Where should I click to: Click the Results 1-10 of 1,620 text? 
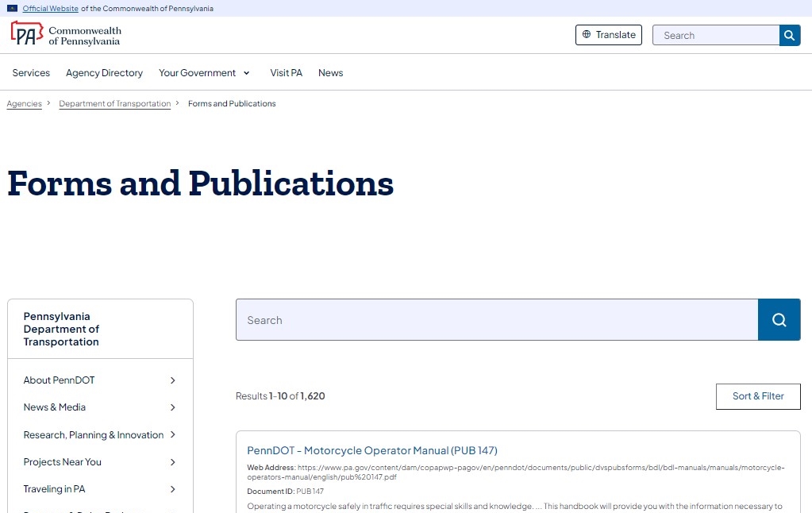click(x=280, y=396)
